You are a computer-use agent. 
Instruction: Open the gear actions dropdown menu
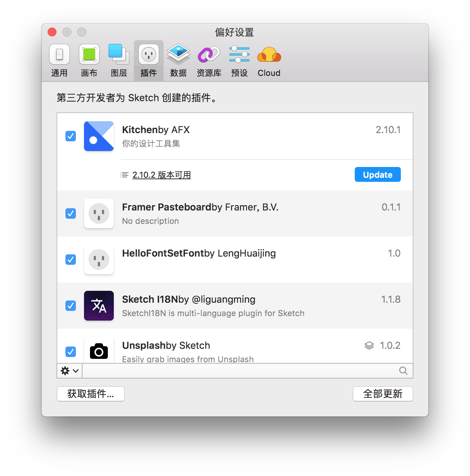click(70, 371)
